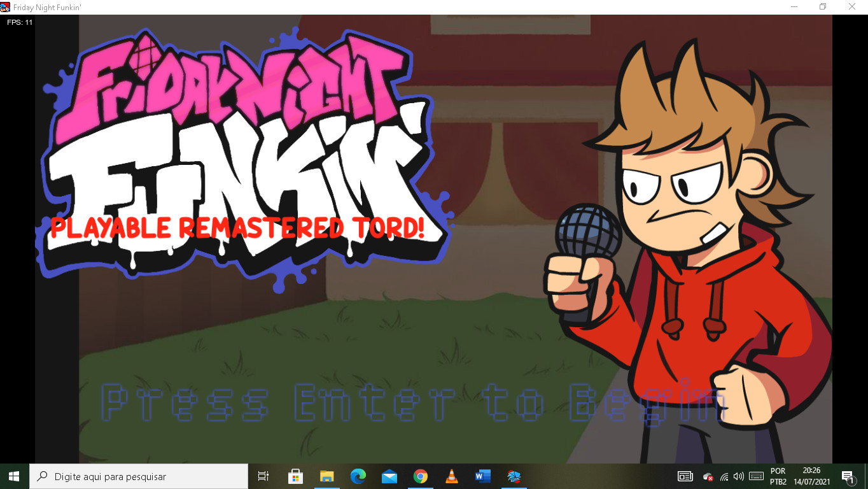Open File Explorer from taskbar

tap(326, 476)
